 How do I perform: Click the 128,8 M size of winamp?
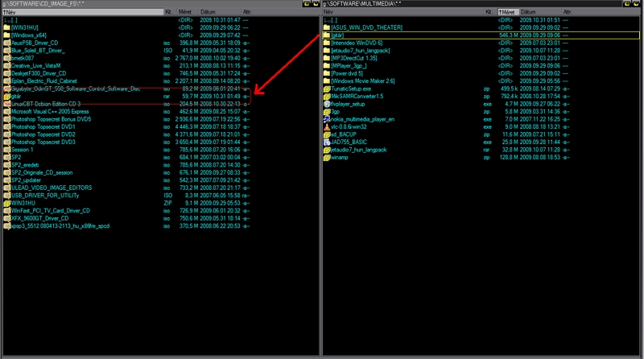[509, 157]
